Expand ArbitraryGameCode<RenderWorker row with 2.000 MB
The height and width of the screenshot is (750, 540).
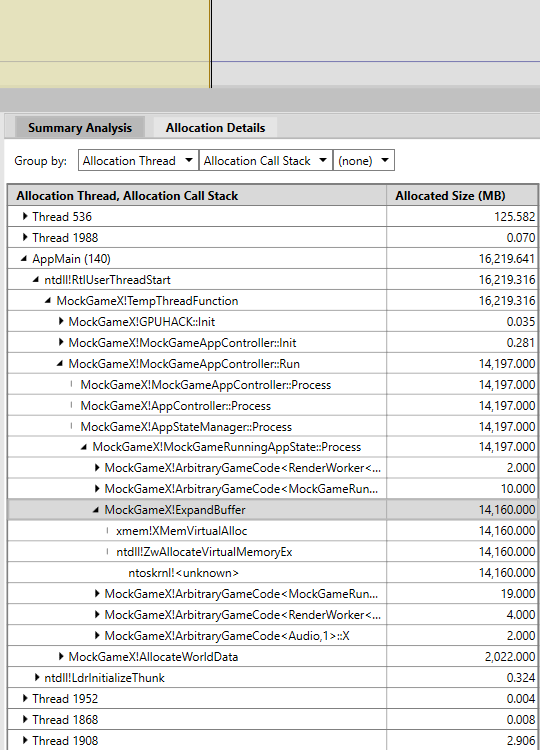[x=97, y=468]
